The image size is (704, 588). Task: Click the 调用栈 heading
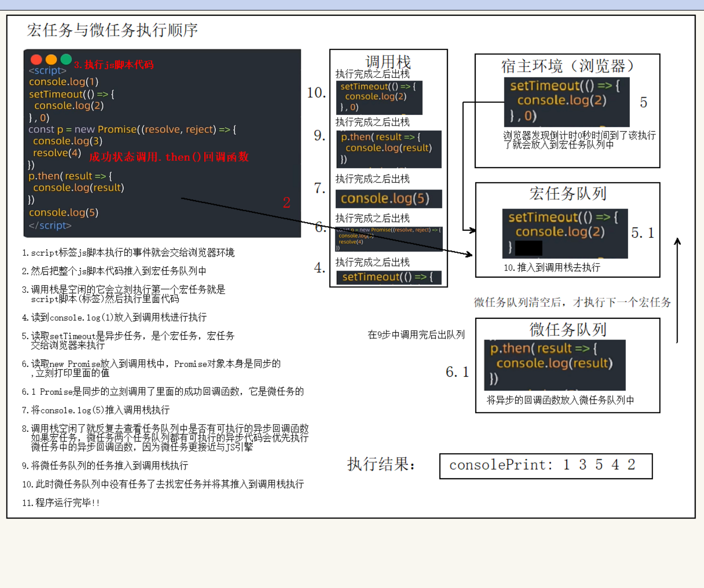pyautogui.click(x=388, y=62)
